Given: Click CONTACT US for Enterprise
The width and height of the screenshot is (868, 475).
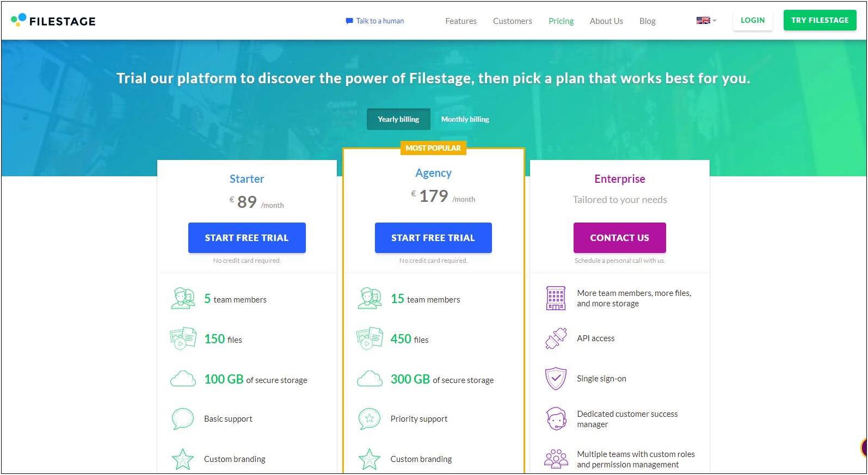Looking at the screenshot, I should click(620, 238).
